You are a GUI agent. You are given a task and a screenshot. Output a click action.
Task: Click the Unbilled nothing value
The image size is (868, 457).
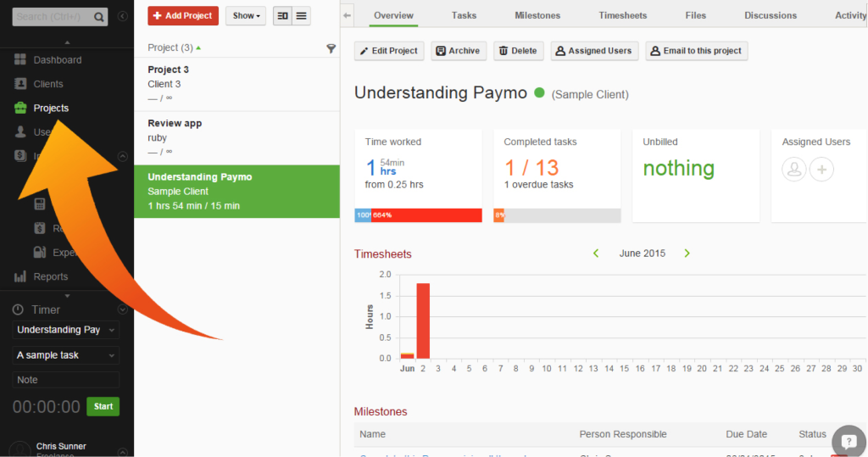click(679, 169)
